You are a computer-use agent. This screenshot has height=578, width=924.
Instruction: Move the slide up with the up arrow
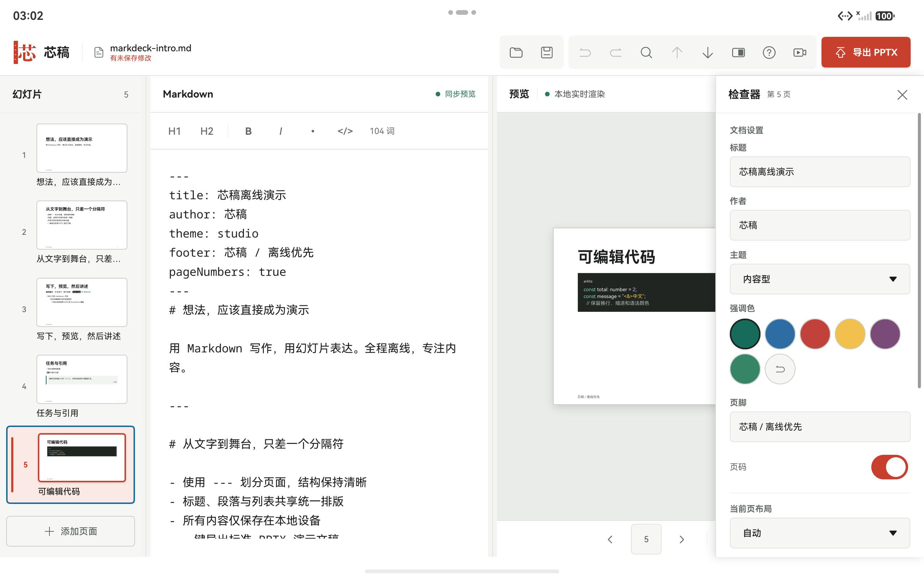point(677,52)
